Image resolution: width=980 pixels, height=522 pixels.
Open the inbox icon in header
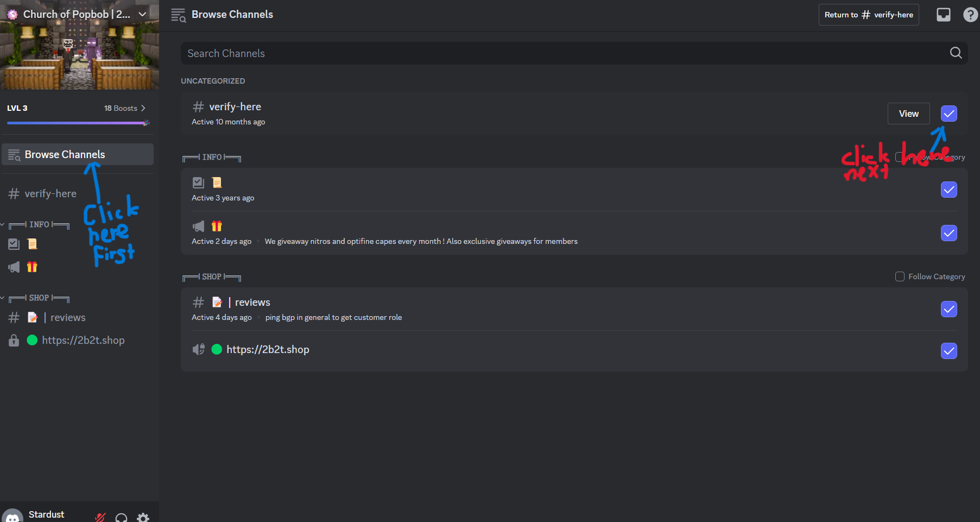click(x=944, y=15)
